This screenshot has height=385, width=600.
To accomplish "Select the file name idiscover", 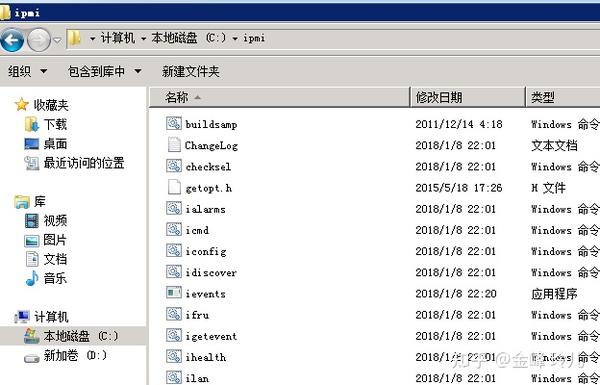I will click(211, 272).
